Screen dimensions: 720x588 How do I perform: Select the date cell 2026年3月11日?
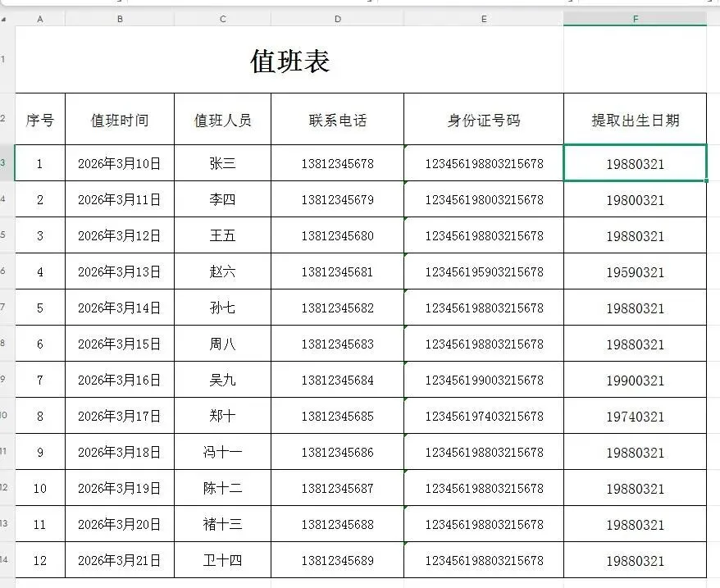pyautogui.click(x=120, y=199)
